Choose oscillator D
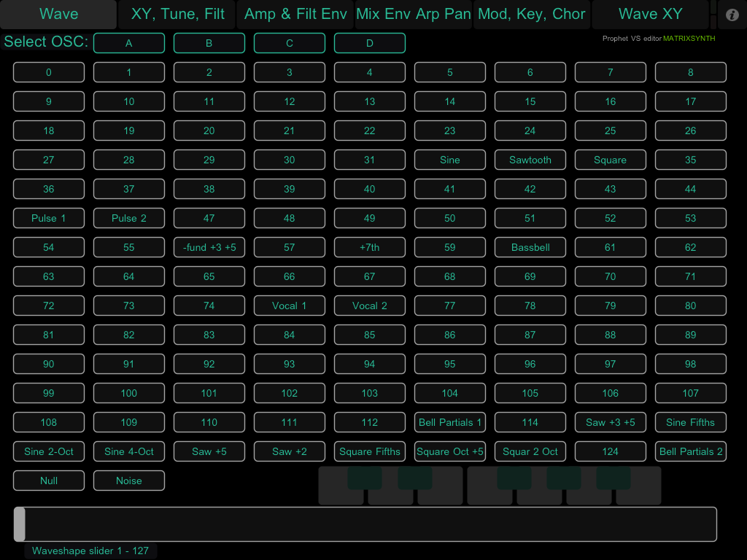This screenshot has height=560, width=747. tap(370, 43)
